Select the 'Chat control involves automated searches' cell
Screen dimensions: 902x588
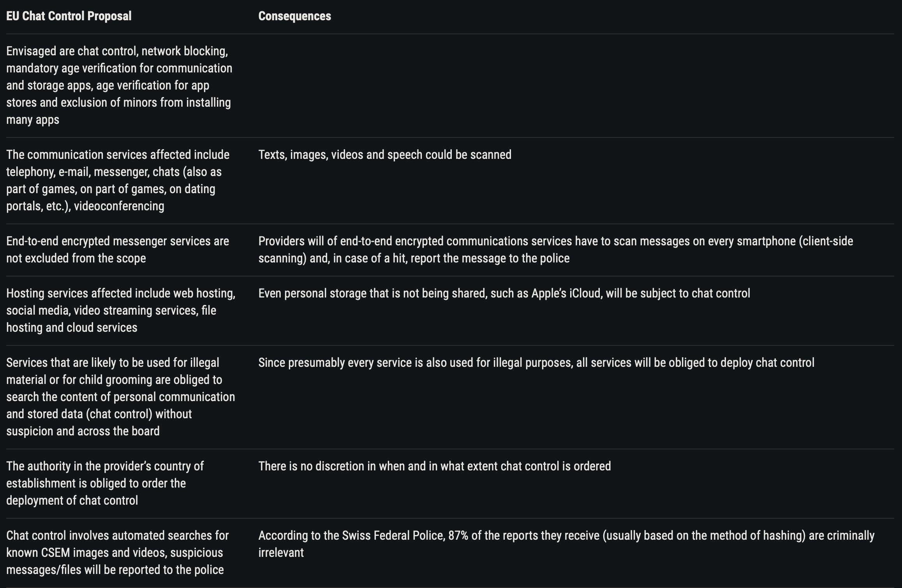pos(121,553)
